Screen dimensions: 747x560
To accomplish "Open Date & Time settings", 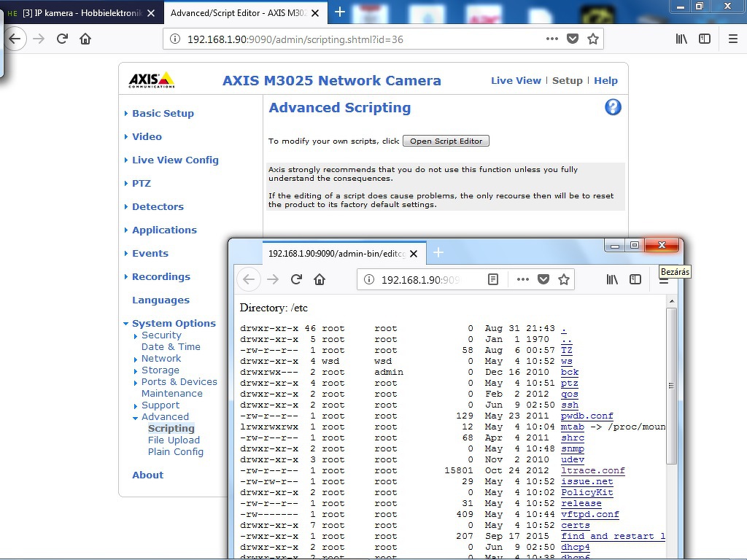I will click(171, 346).
